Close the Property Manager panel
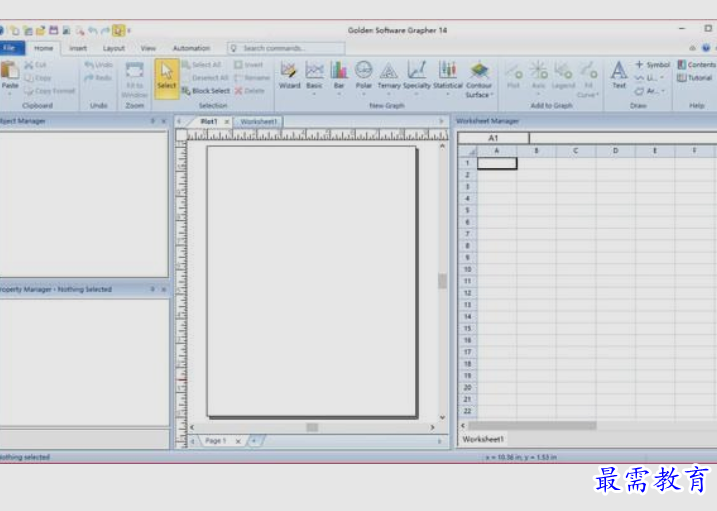Image resolution: width=717 pixels, height=511 pixels. point(164,289)
